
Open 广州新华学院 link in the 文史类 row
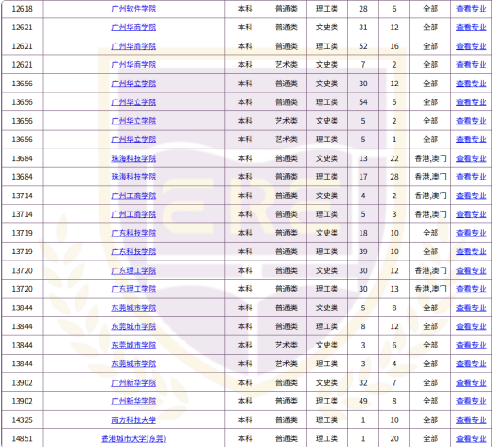click(134, 382)
